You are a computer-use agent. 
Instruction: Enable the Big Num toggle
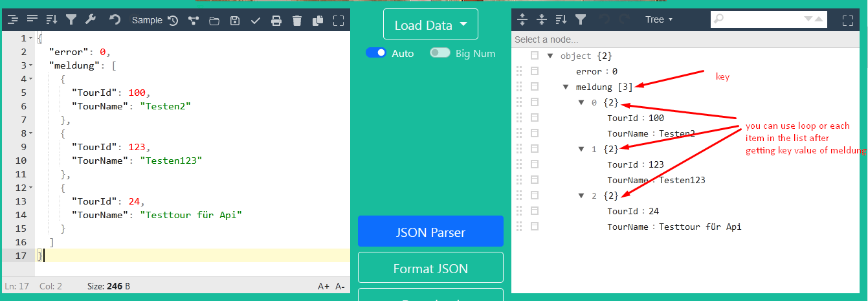point(440,53)
